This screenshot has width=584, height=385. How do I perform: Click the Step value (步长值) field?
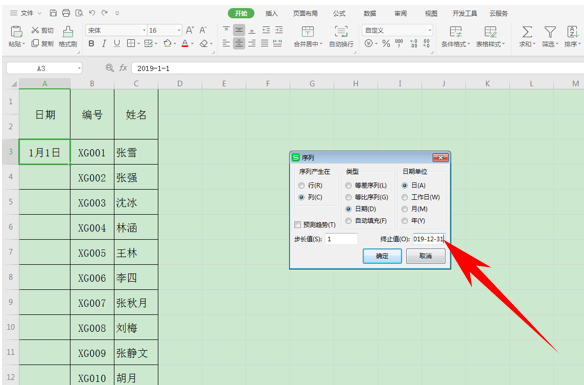341,239
